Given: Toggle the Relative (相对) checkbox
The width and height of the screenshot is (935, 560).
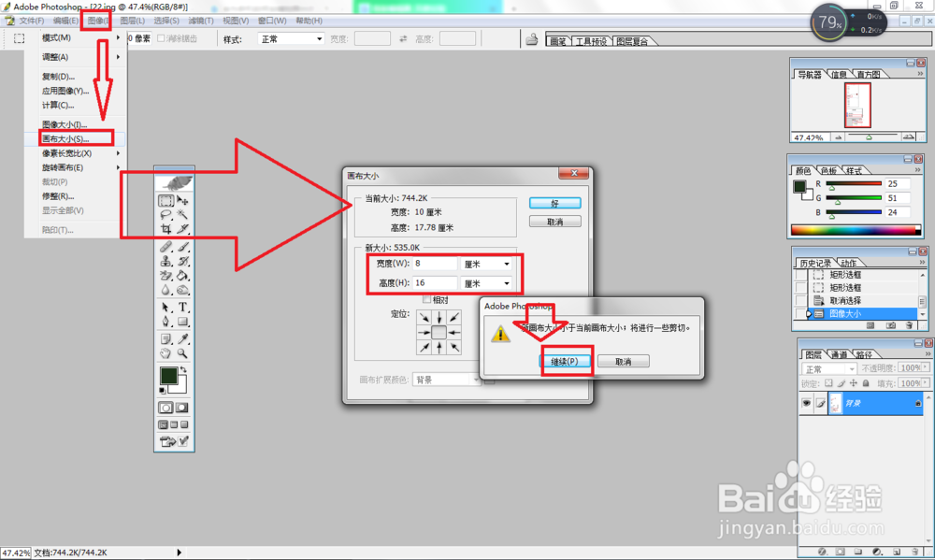Looking at the screenshot, I should point(426,299).
